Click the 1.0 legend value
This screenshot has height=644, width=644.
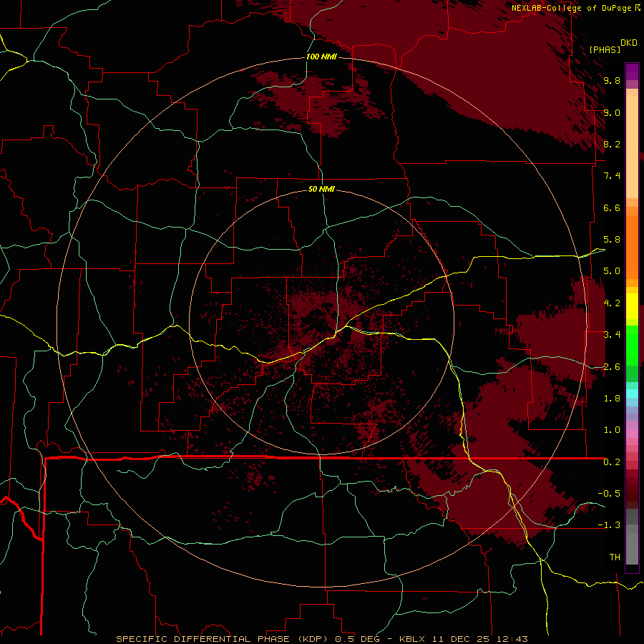[612, 430]
